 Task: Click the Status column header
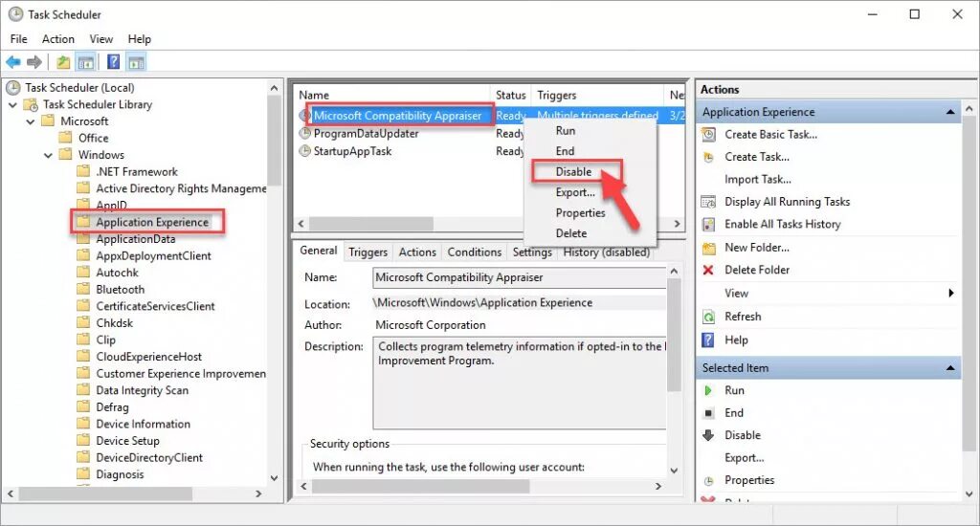[x=511, y=95]
